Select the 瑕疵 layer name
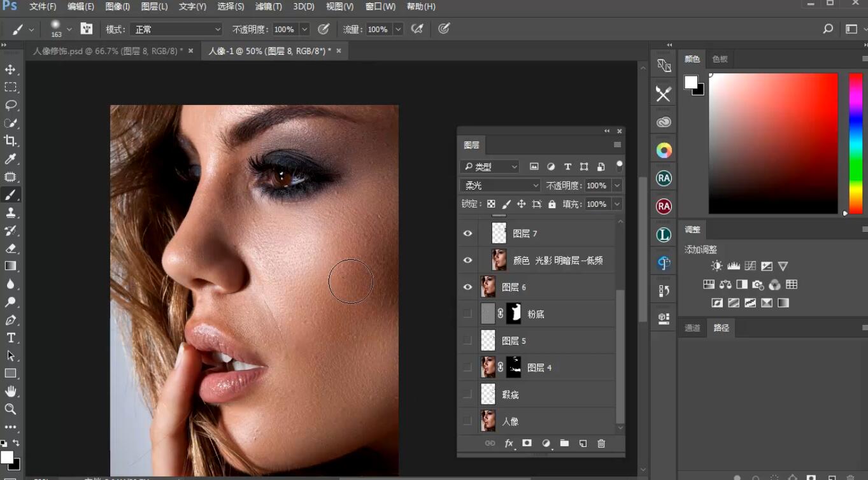The height and width of the screenshot is (480, 868). [x=510, y=395]
